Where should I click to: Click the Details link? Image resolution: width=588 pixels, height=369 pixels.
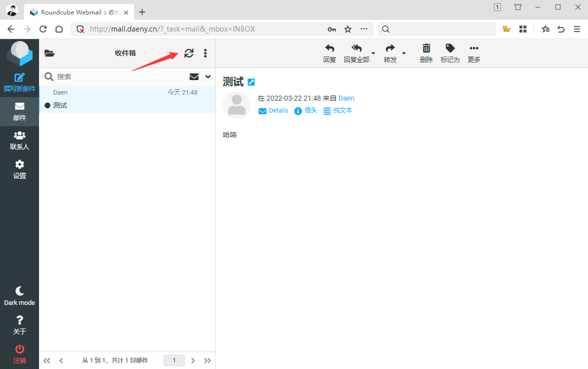pos(278,111)
